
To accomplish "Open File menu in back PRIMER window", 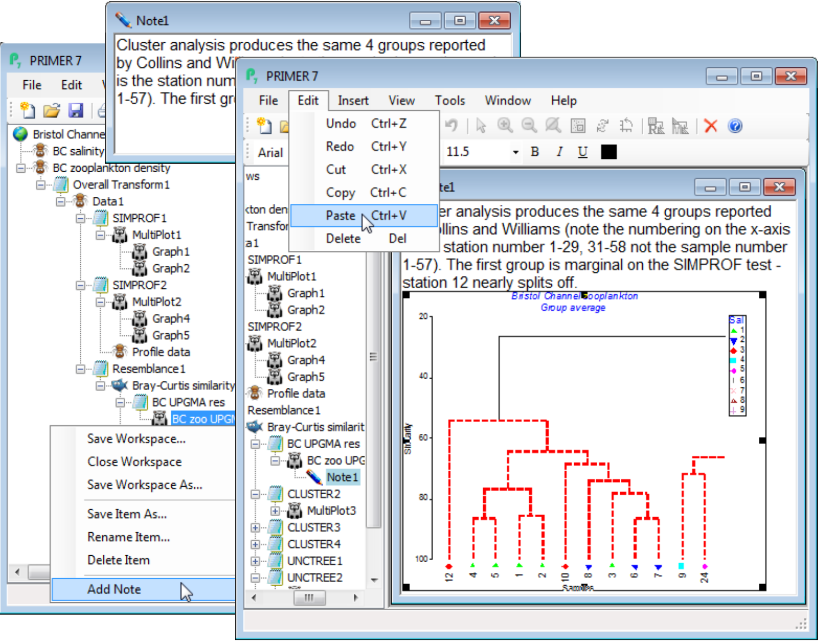I will pyautogui.click(x=32, y=85).
